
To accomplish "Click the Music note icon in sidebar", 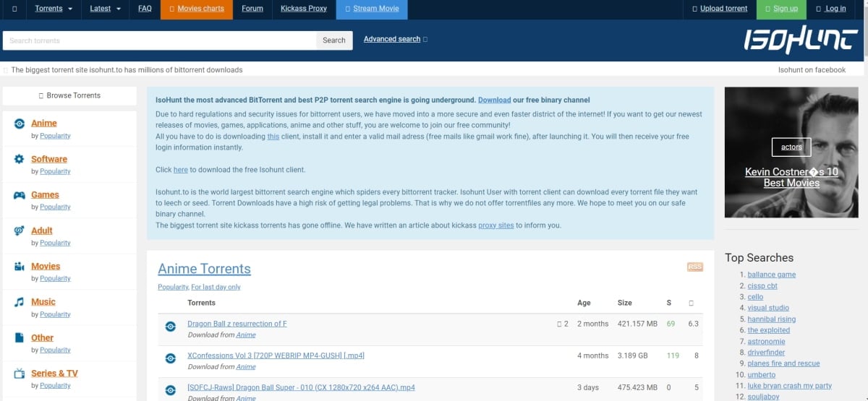I will (x=19, y=302).
